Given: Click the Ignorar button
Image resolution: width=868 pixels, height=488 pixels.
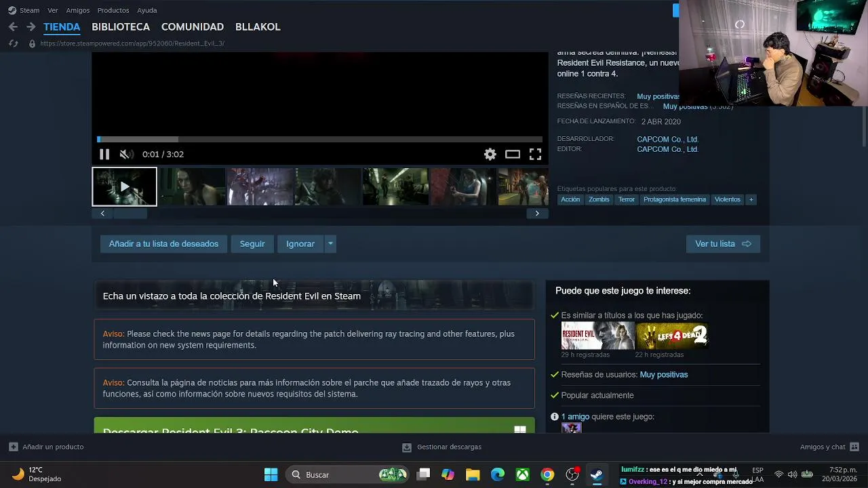Looking at the screenshot, I should pyautogui.click(x=300, y=244).
